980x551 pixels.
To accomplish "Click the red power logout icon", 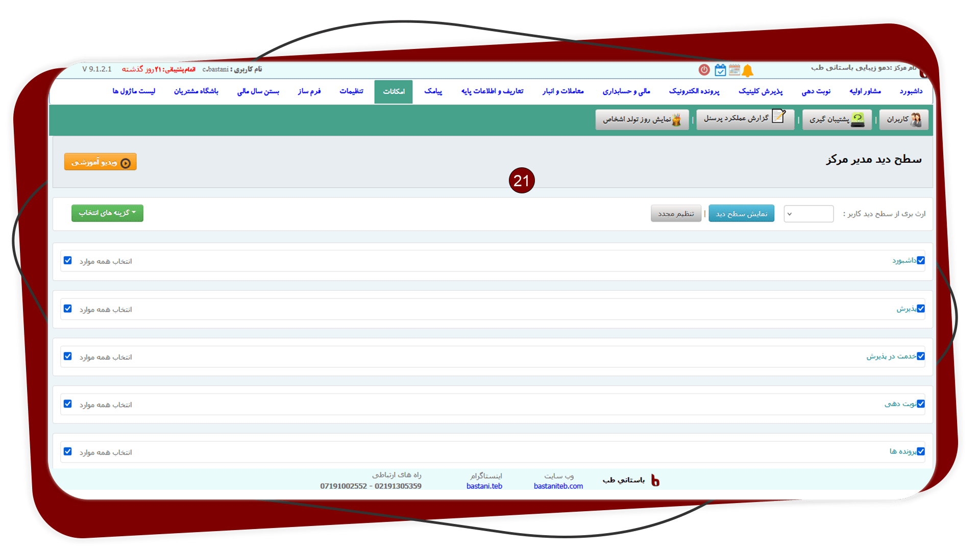I will point(704,70).
